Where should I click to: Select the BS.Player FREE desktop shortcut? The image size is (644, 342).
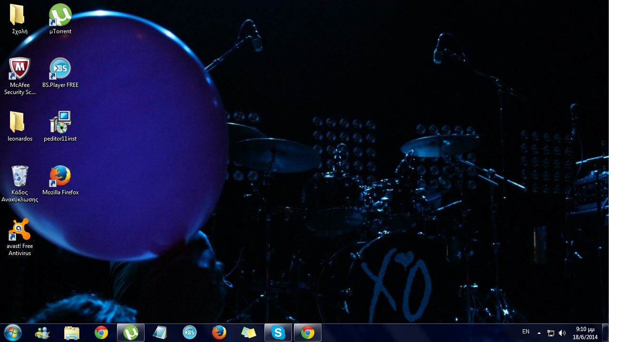point(60,73)
